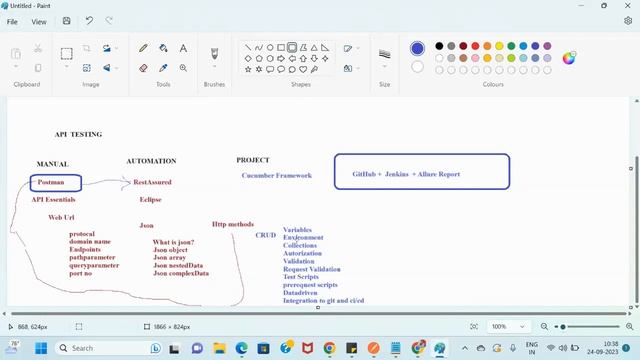This screenshot has height=360, width=640.
Task: Select the Diamond shape
Action: click(x=248, y=59)
